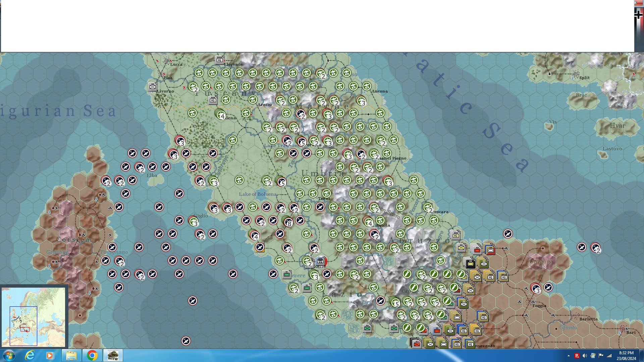Image resolution: width=644 pixels, height=362 pixels.
Task: Click the XX infantry unit at Livorno
Action: (153, 87)
